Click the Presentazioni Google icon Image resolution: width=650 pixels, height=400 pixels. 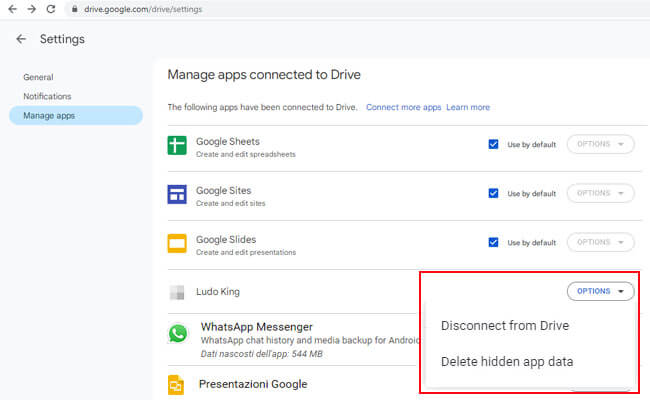176,385
